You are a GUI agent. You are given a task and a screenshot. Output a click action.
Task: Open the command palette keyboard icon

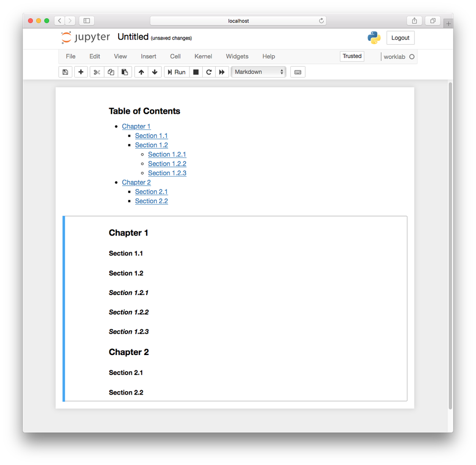[298, 72]
